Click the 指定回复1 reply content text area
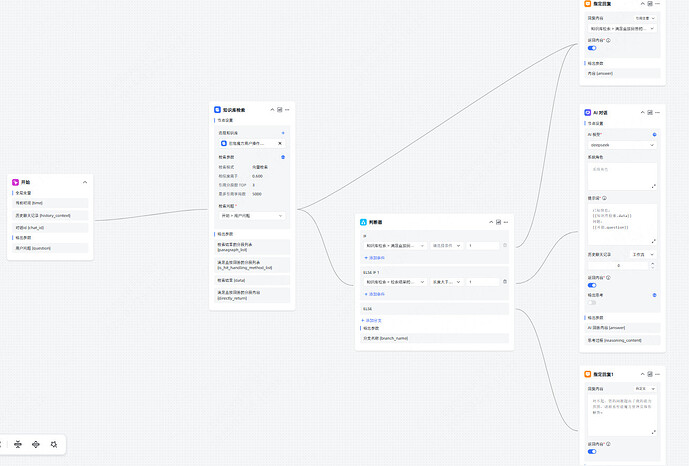The width and height of the screenshot is (689, 466). tap(622, 415)
